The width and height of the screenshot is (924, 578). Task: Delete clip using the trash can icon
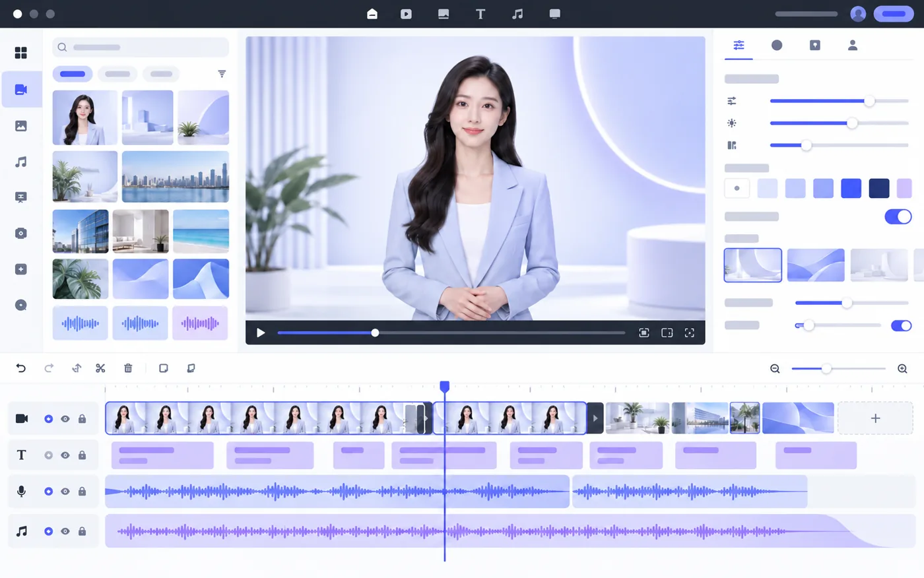[x=128, y=368]
